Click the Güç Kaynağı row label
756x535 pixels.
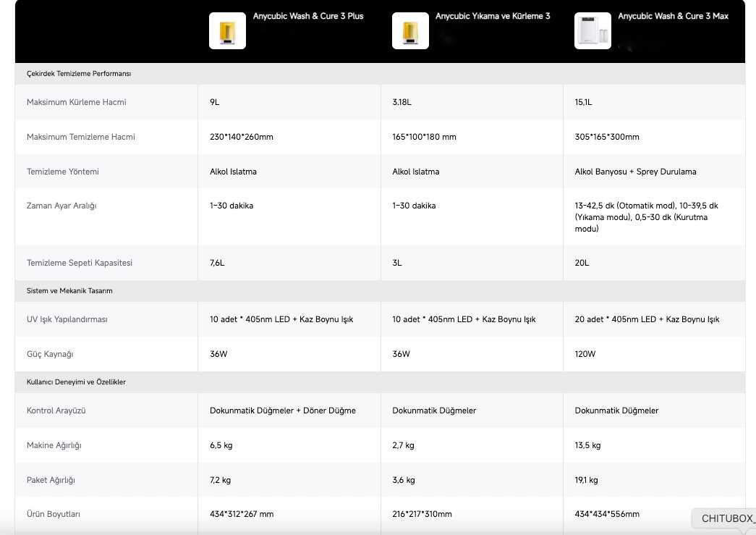pos(50,354)
